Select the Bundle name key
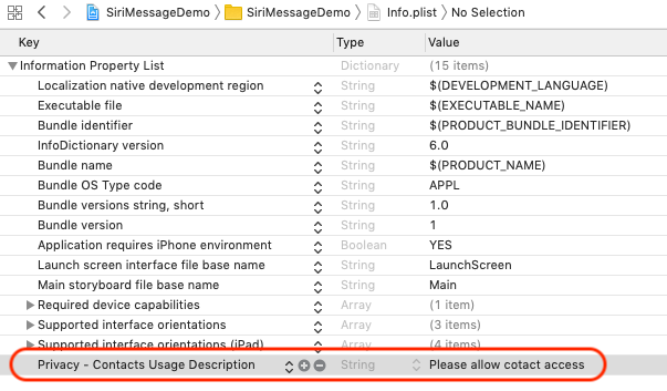Viewport: 667px width, 391px height. point(75,165)
